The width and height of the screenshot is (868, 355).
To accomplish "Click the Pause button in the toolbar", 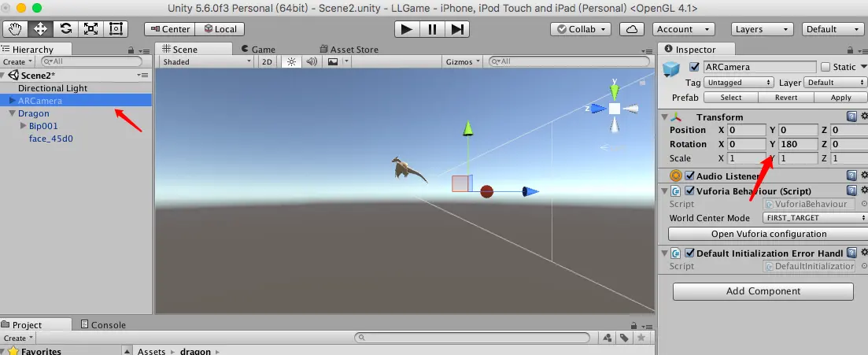I will tap(432, 29).
